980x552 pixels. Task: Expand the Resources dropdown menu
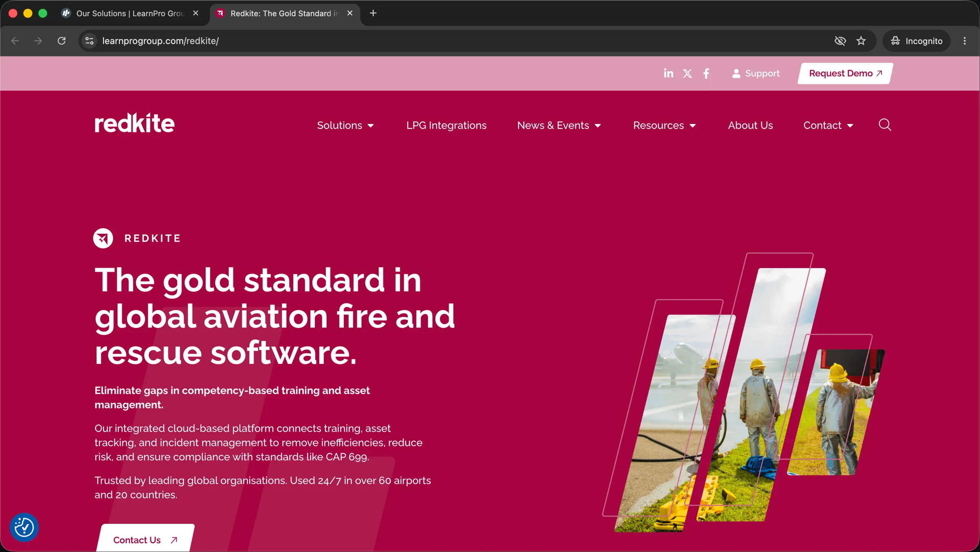click(664, 125)
